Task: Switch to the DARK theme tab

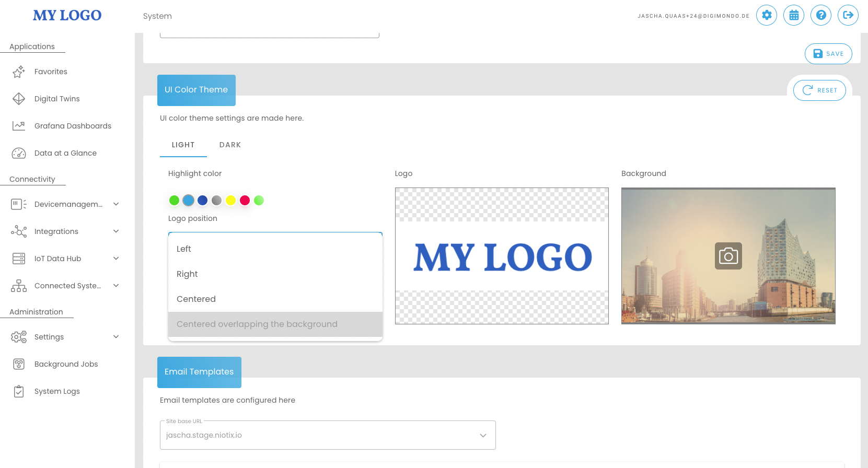Action: click(230, 145)
